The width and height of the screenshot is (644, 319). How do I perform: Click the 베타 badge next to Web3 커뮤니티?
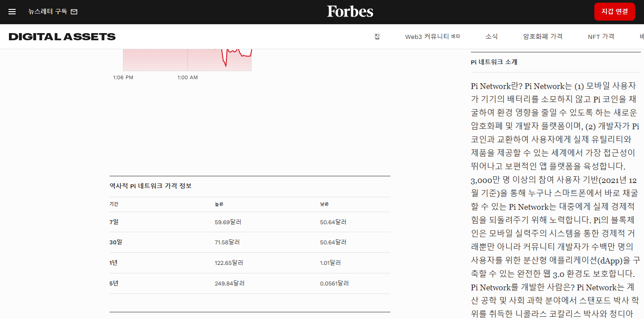(x=456, y=37)
